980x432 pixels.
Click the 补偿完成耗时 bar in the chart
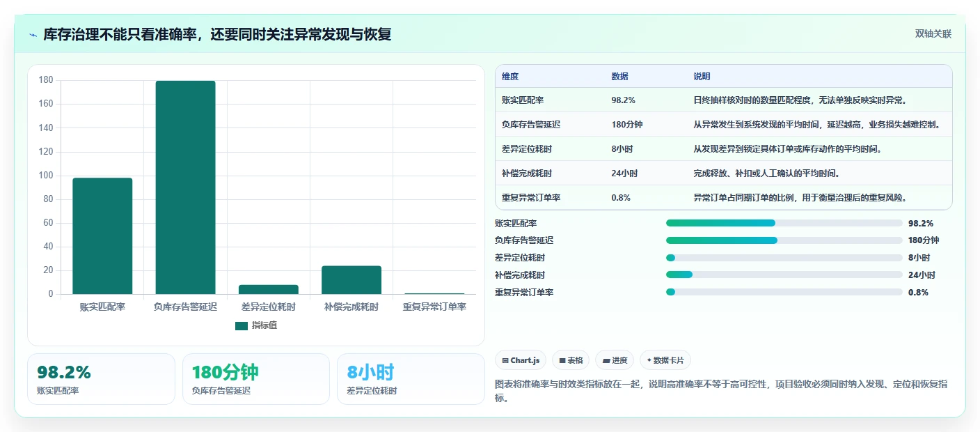pyautogui.click(x=351, y=279)
